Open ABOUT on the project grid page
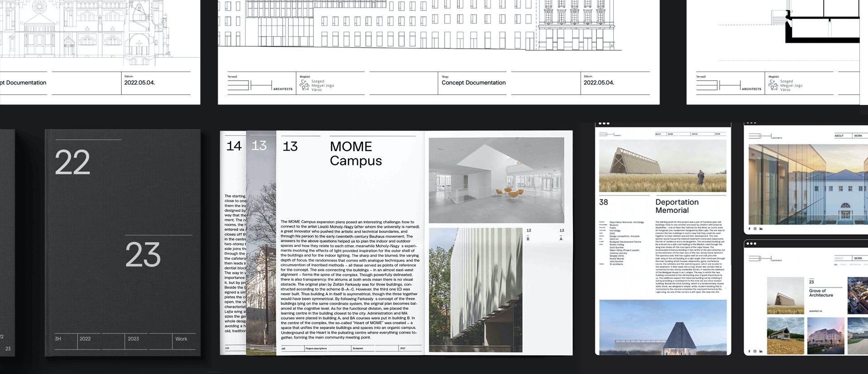Viewport: 868px width, 374px height. [839, 258]
